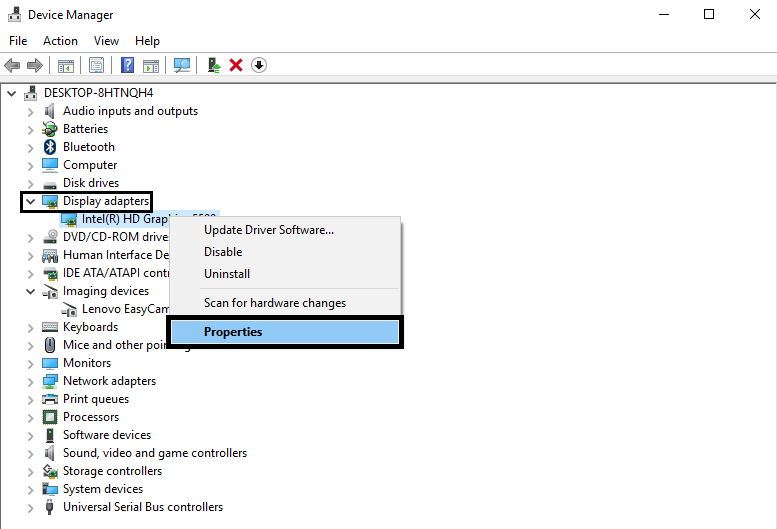Expand the Audio inputs and outputs node

tap(30, 111)
